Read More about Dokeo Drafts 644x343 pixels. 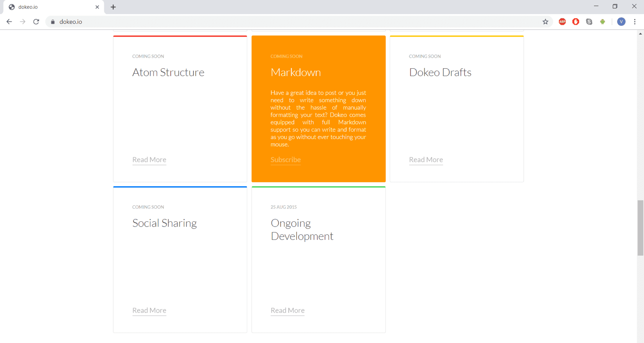pos(426,160)
